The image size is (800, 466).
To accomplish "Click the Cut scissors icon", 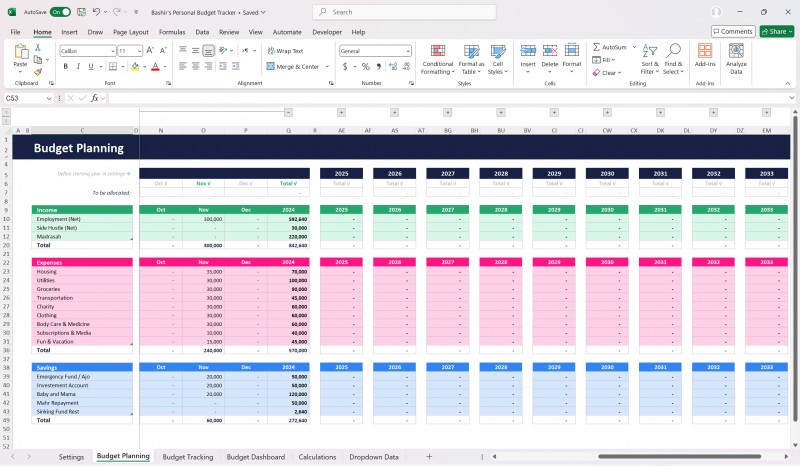I will [x=37, y=47].
